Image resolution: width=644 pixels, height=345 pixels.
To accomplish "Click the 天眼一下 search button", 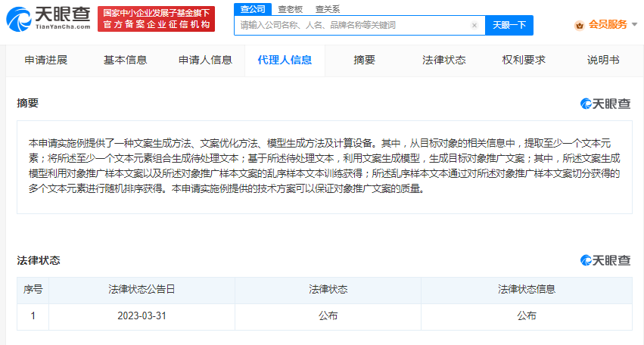I will pyautogui.click(x=509, y=25).
